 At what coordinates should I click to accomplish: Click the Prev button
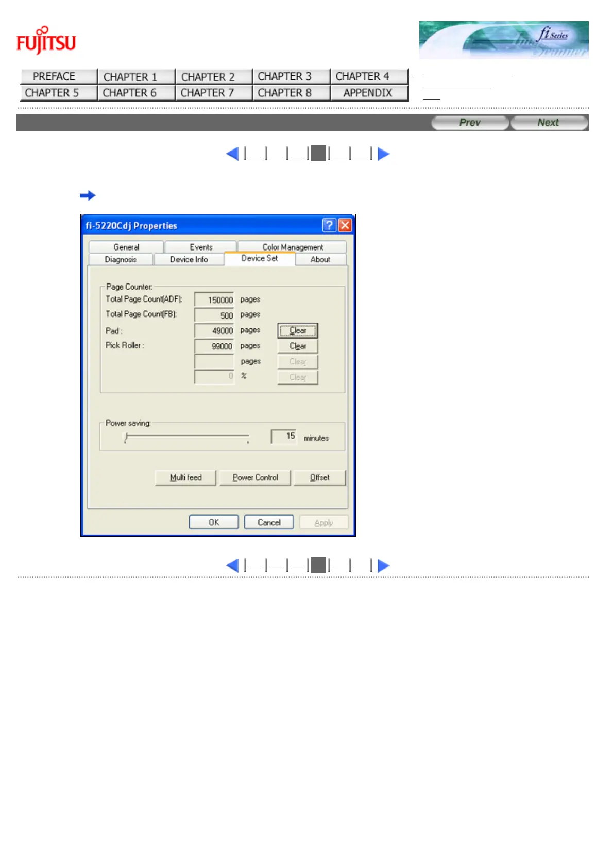470,123
